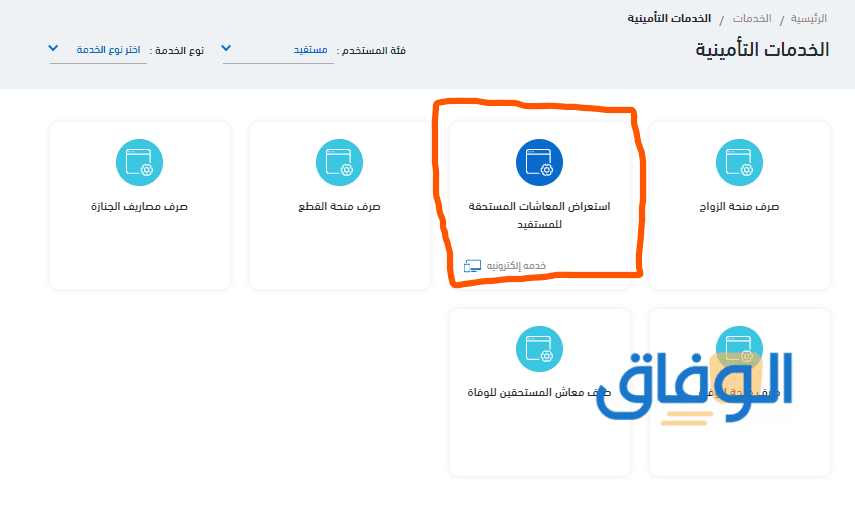Open the اختر نوع الخدمة dropdown
The width and height of the screenshot is (855, 516).
click(108, 49)
